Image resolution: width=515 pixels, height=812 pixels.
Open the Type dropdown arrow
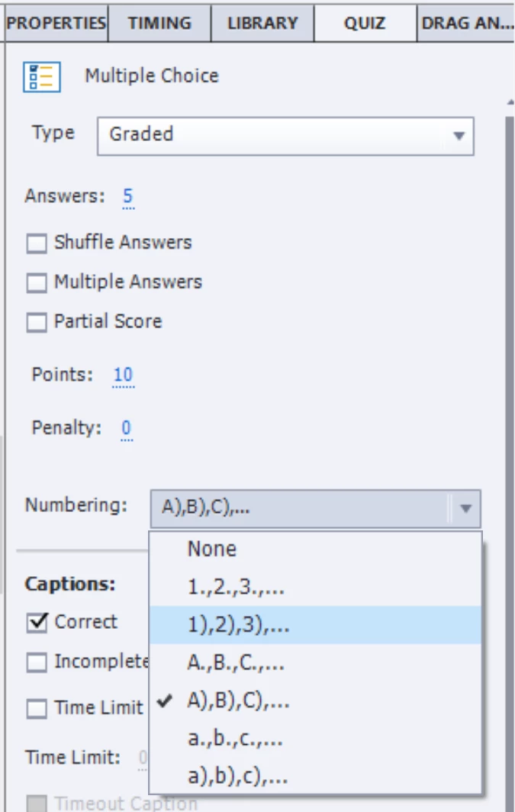(459, 136)
